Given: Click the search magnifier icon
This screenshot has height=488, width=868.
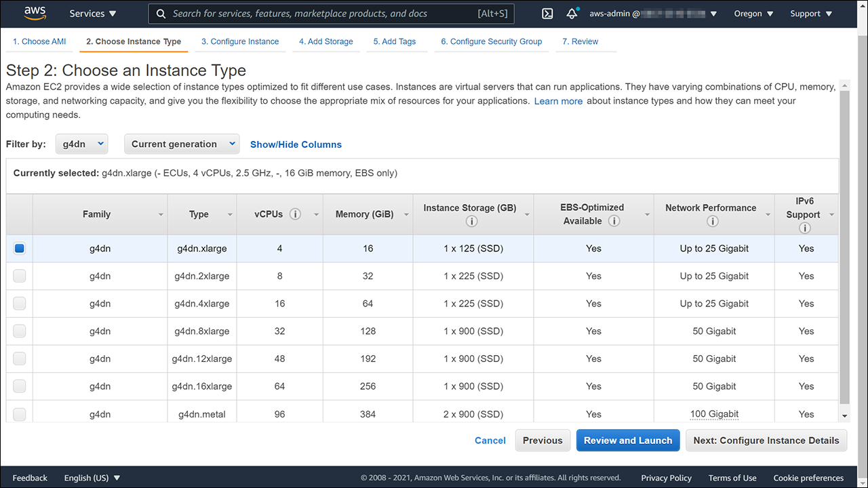Looking at the screenshot, I should coord(161,14).
